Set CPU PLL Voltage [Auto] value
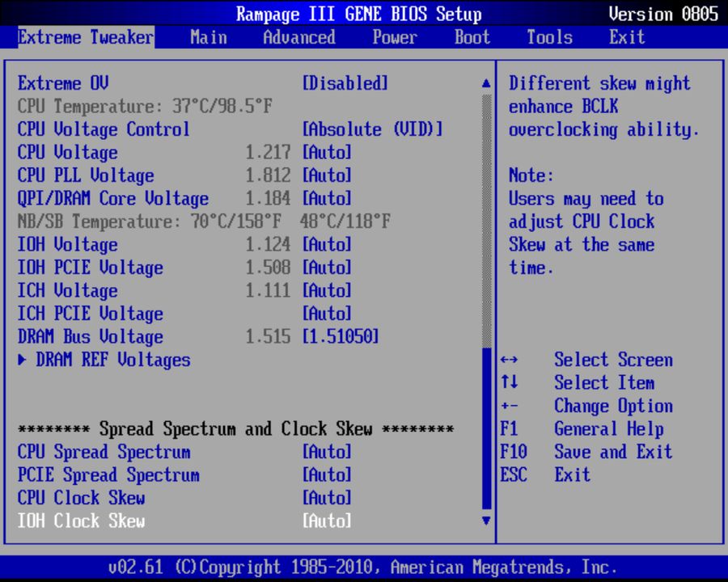 [x=327, y=175]
